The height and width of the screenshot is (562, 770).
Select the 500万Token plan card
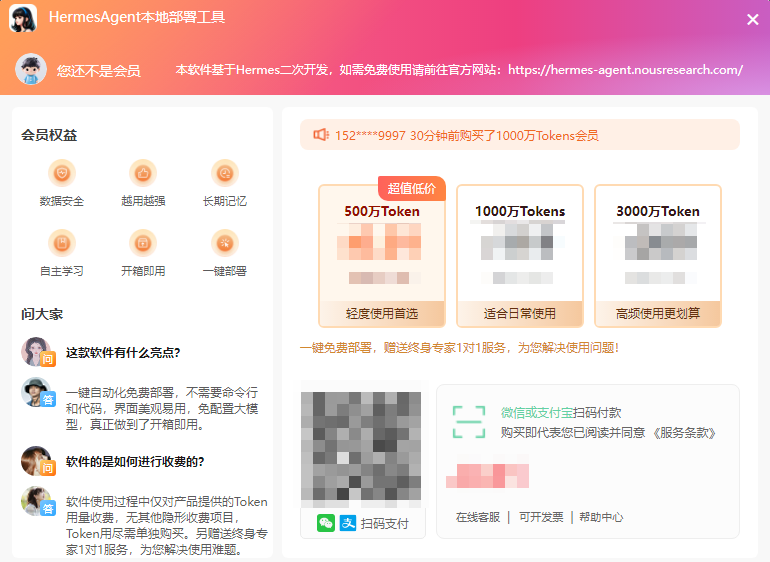click(382, 256)
